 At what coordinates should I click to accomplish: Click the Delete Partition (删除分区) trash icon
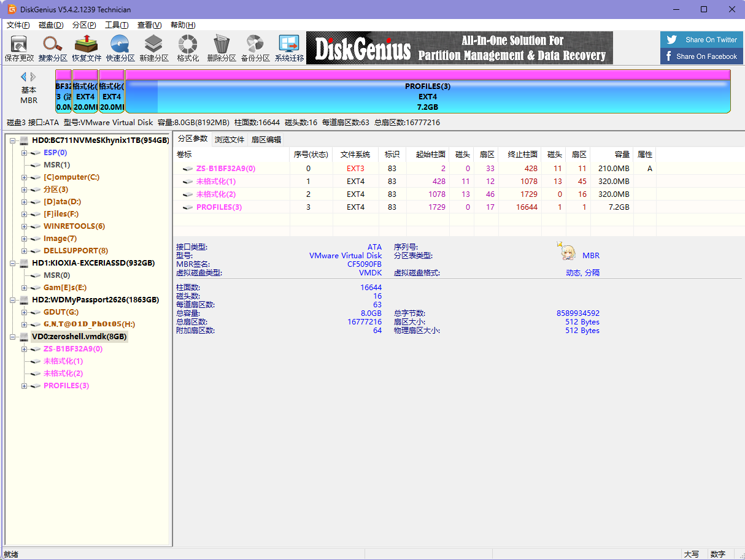tap(222, 48)
